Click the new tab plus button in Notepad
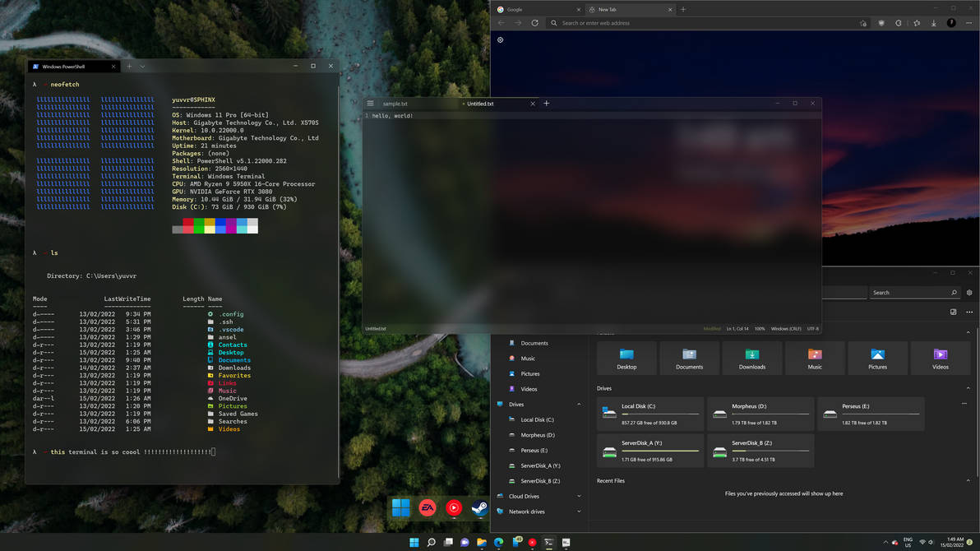 [x=546, y=104]
